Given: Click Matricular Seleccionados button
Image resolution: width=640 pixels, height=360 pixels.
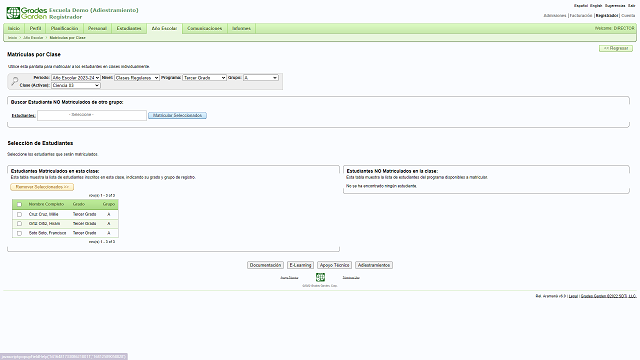Looking at the screenshot, I should 178,116.
